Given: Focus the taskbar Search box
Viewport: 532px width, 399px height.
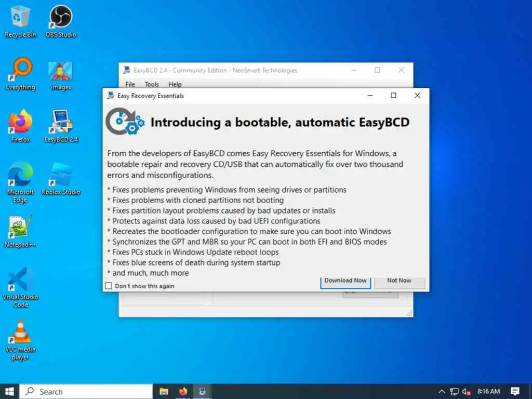Looking at the screenshot, I should pyautogui.click(x=86, y=392).
